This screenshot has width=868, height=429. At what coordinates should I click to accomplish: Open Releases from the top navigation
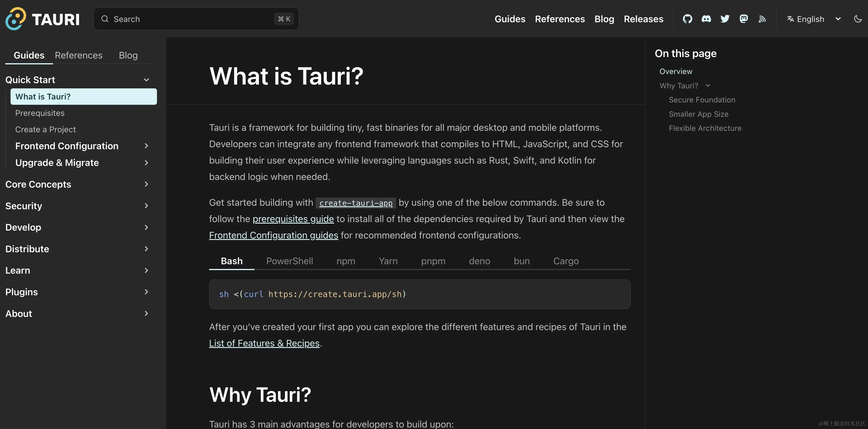tap(644, 19)
